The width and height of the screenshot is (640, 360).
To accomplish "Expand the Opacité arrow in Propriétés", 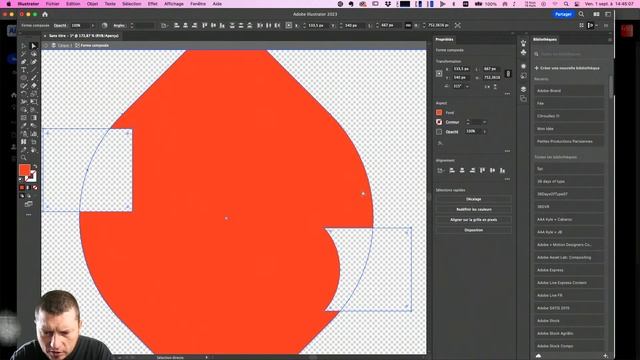I will point(484,132).
